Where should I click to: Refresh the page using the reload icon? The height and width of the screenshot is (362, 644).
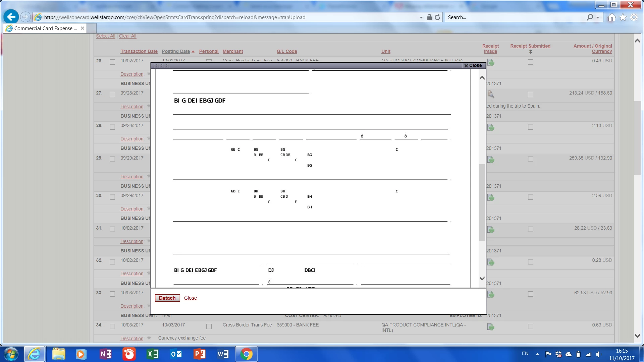(437, 17)
